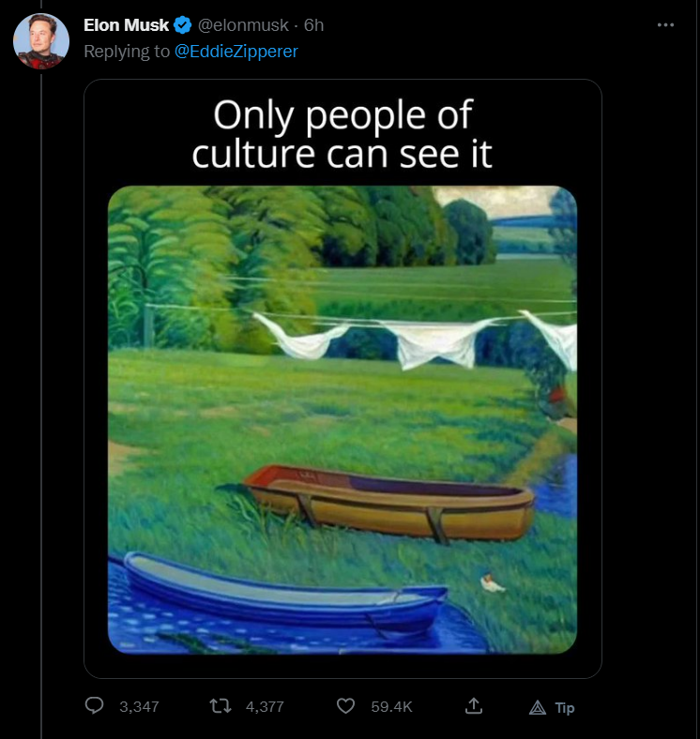The width and height of the screenshot is (700, 739).
Task: Click the brown boat in the painting
Action: tap(391, 502)
